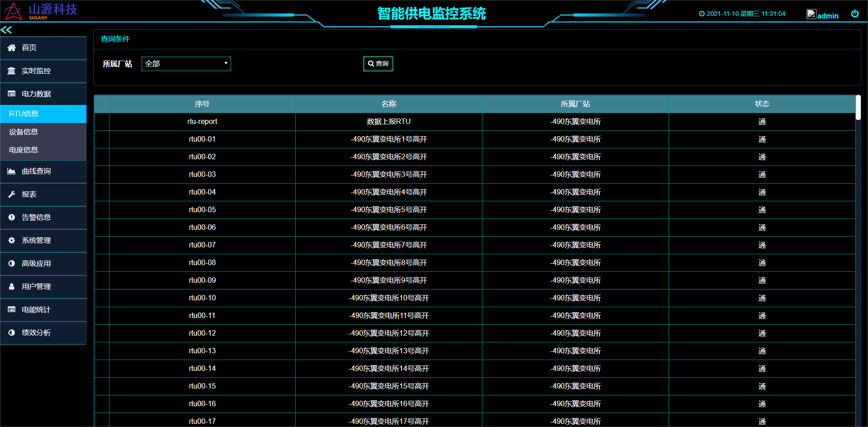Open the 所属厂站 dropdown

point(186,64)
